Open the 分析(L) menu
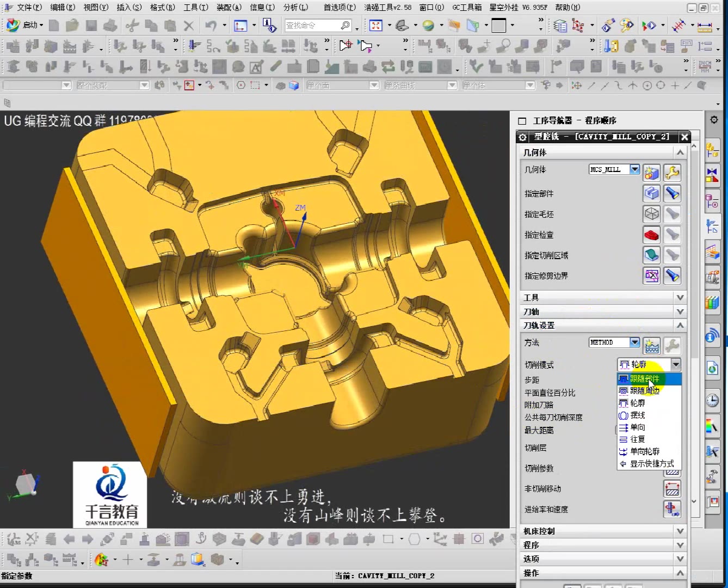Screen dimensions: 728x588 [295, 8]
